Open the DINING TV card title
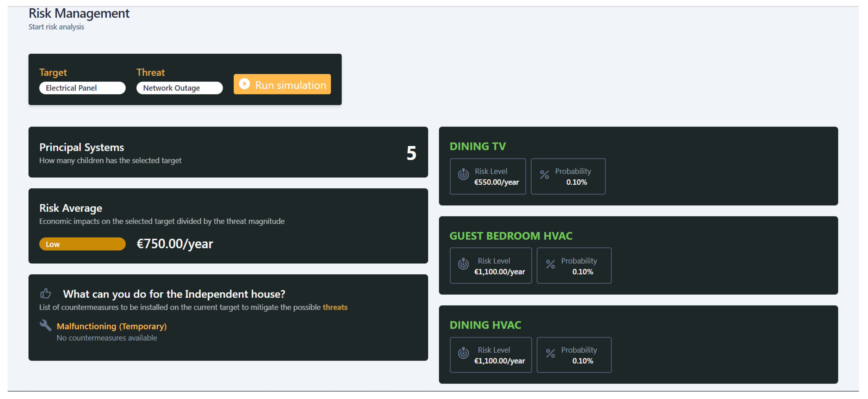Screen dimensions: 868x399 (x=478, y=146)
